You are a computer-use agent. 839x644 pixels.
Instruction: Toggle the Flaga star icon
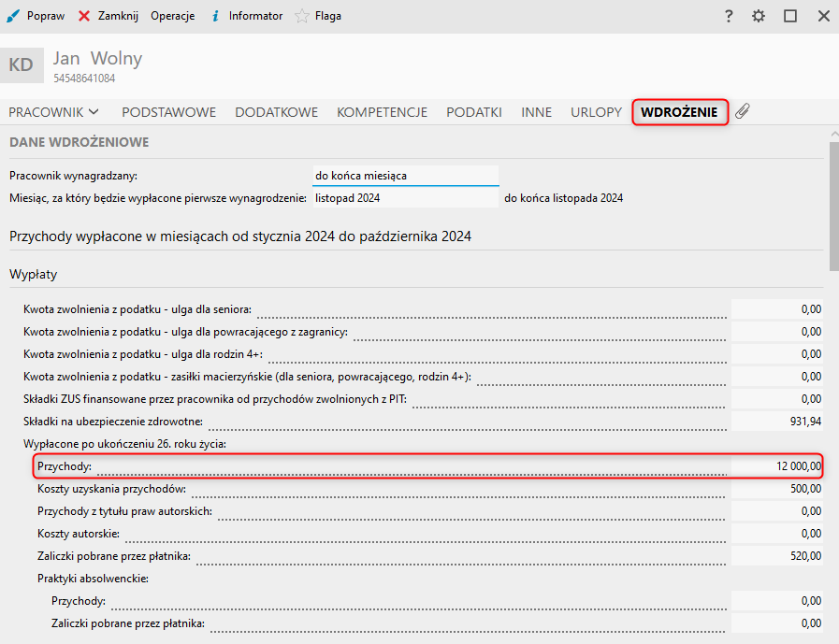click(x=302, y=16)
